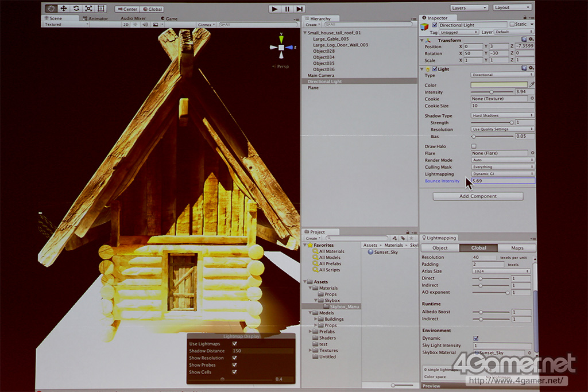Image resolution: width=588 pixels, height=392 pixels.
Task: Open the Atlas Size dropdown
Action: click(501, 271)
